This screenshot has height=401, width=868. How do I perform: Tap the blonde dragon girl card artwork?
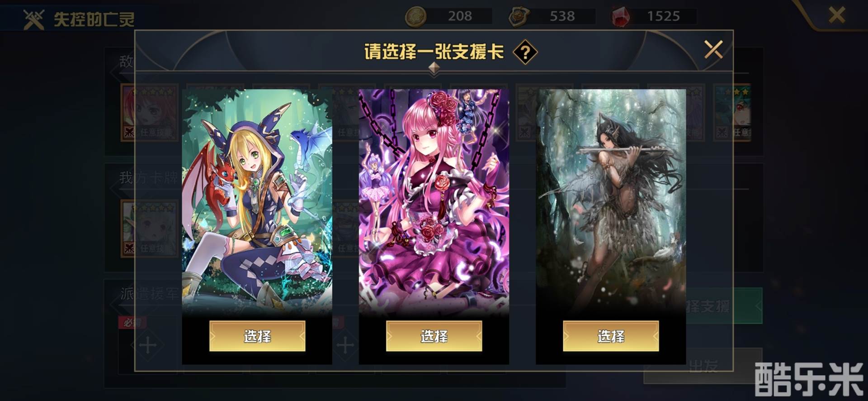pyautogui.click(x=257, y=201)
